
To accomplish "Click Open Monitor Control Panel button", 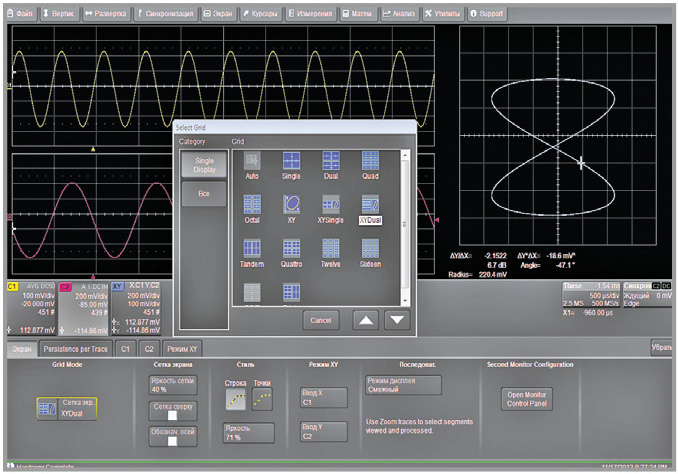I will click(528, 398).
